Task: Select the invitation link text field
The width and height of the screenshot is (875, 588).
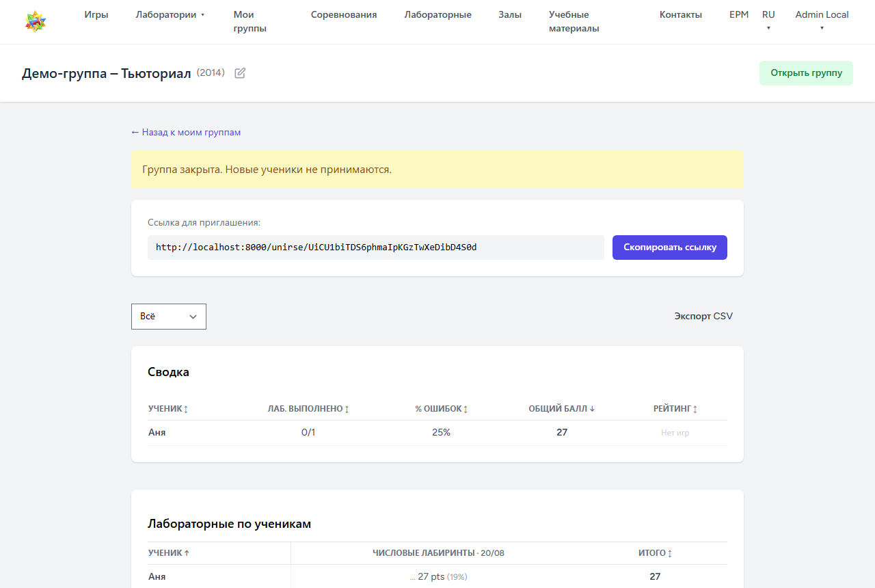Action: [x=376, y=248]
